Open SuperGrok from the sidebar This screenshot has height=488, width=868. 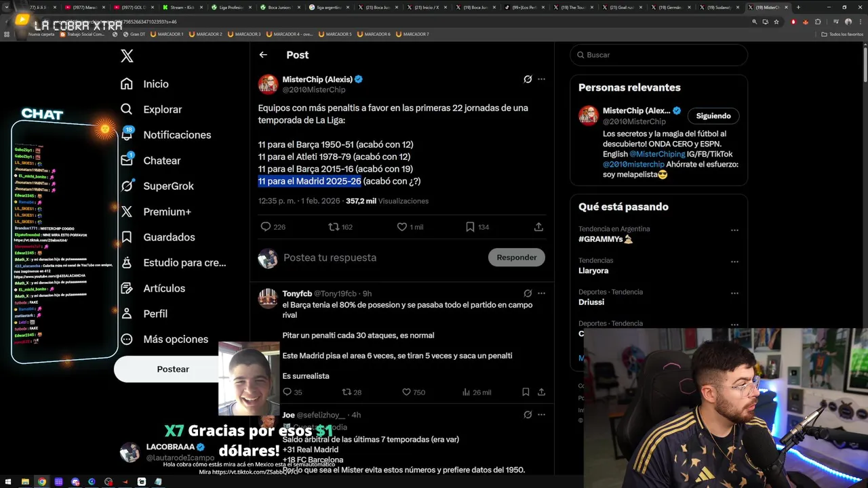coord(157,186)
